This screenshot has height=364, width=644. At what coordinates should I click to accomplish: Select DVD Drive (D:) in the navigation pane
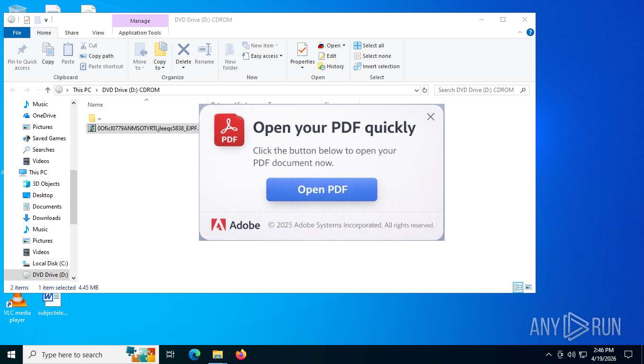[x=50, y=275]
